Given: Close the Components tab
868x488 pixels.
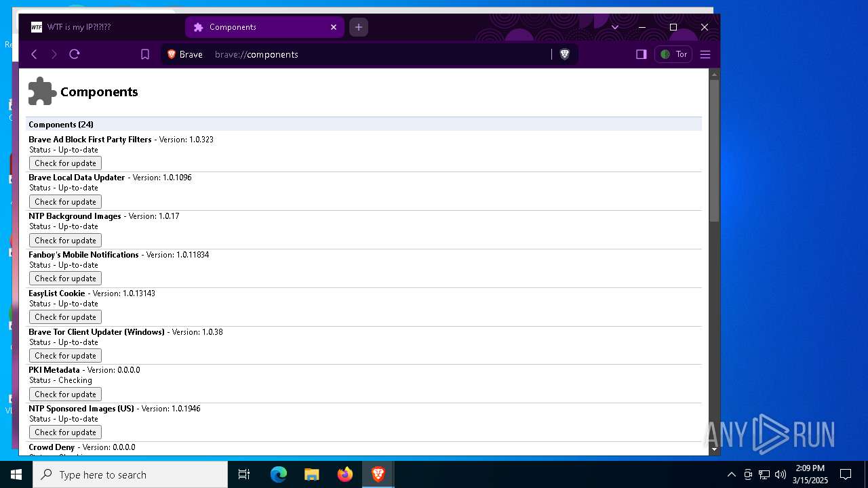Looking at the screenshot, I should click(334, 27).
